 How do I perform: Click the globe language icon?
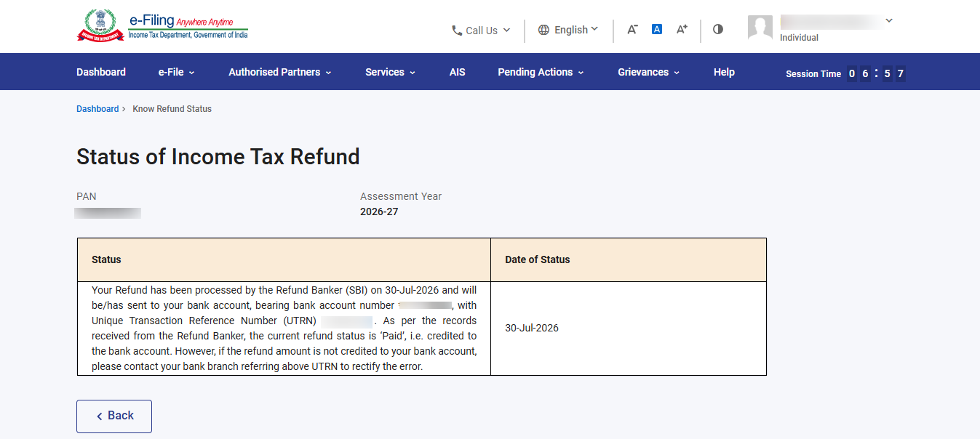(543, 30)
